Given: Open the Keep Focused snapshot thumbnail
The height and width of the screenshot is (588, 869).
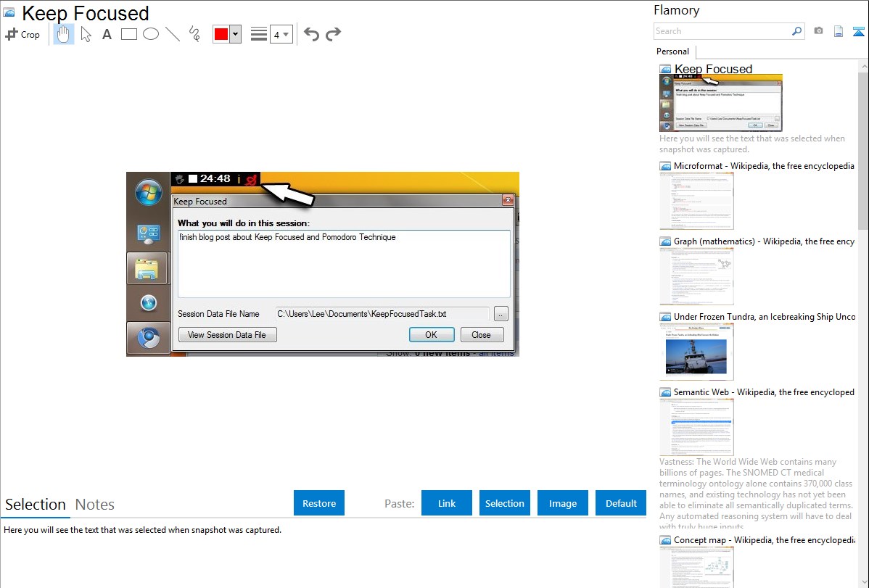Looking at the screenshot, I should point(720,103).
